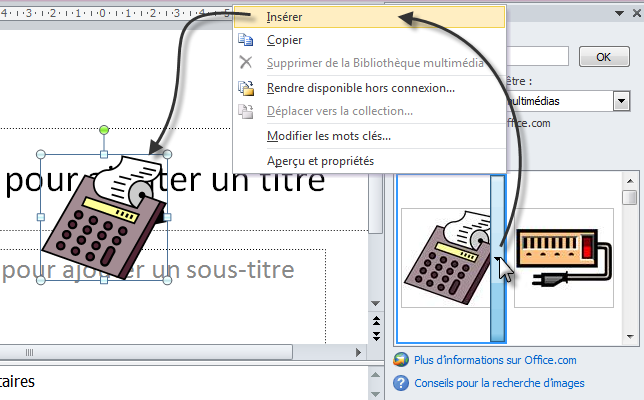Click the notes pane scroll up arrow
The width and height of the screenshot is (644, 400).
point(376,374)
